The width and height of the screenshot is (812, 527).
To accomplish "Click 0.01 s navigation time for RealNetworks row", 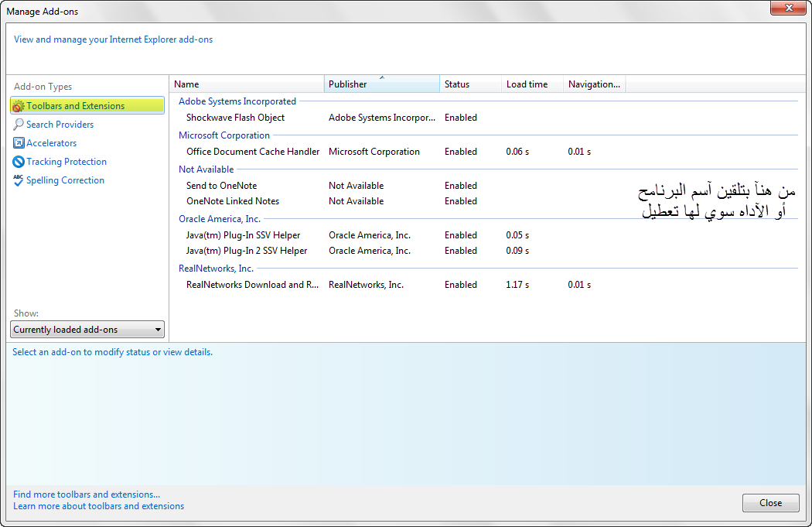I will [579, 285].
